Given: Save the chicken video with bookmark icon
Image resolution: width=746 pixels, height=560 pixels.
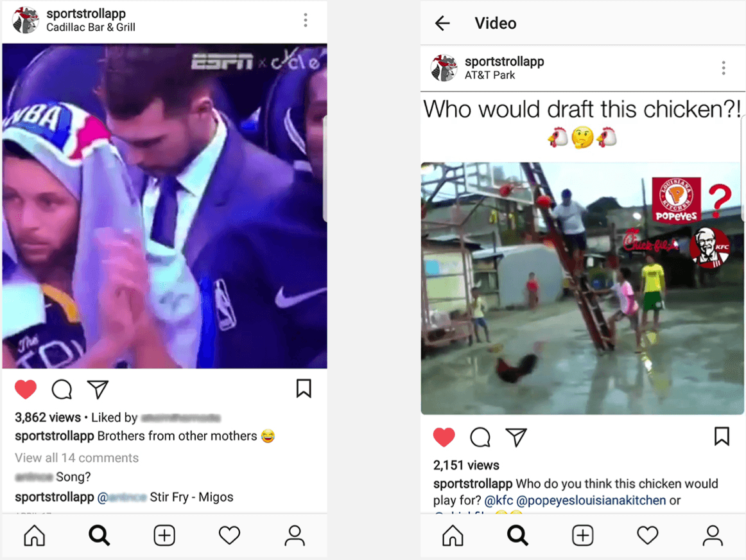Looking at the screenshot, I should pyautogui.click(x=722, y=436).
